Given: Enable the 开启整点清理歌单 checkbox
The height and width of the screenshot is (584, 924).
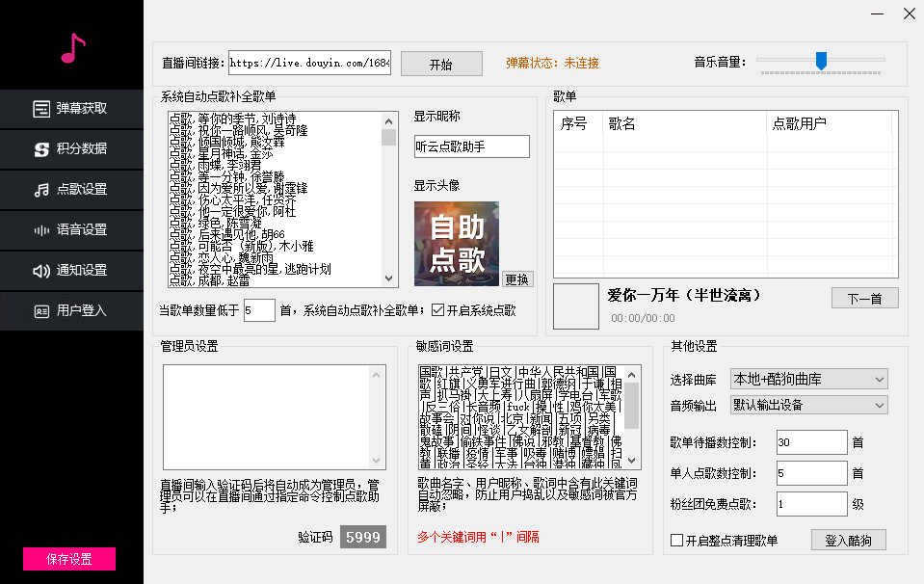Looking at the screenshot, I should click(x=676, y=541).
